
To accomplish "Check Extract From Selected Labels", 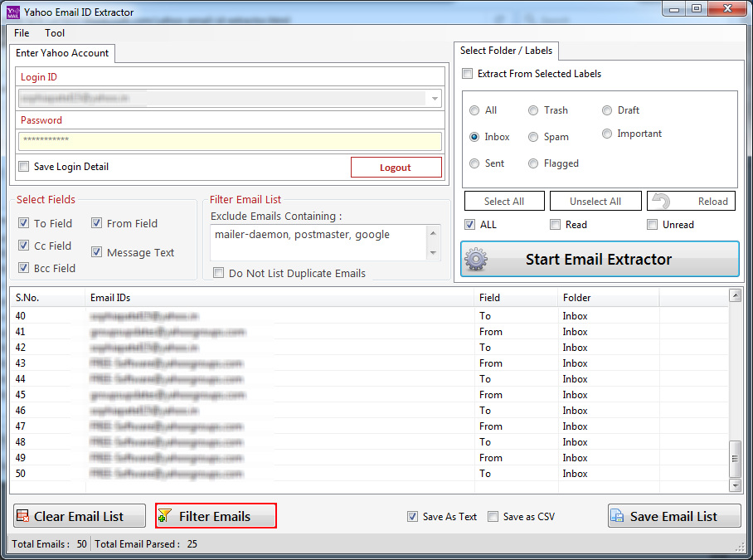I will (467, 74).
